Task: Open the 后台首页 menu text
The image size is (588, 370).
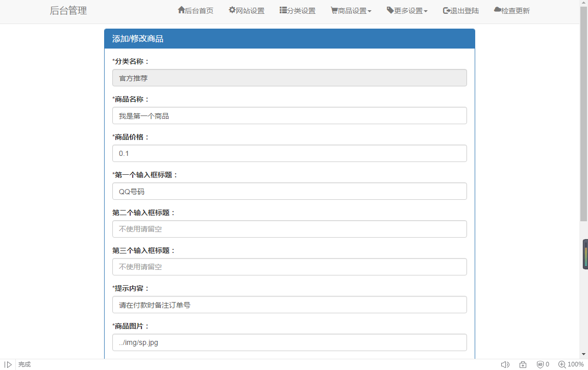Action: pyautogui.click(x=199, y=11)
